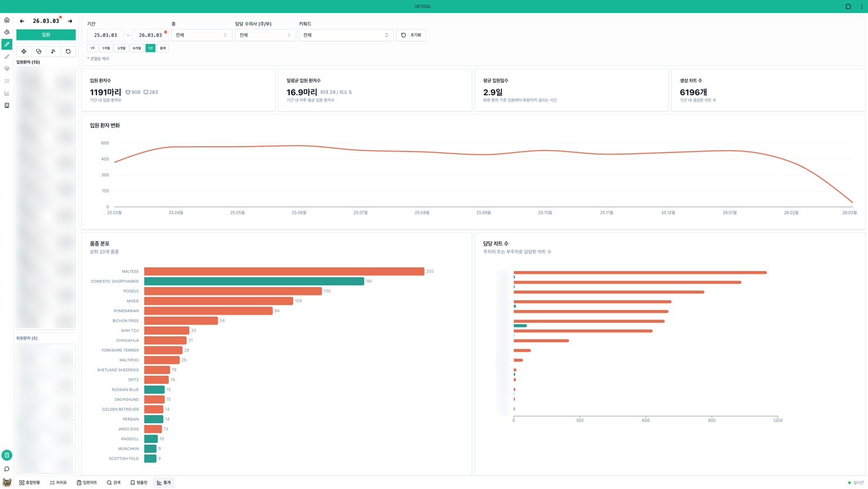This screenshot has width=868, height=489.
Task: Click the stethoscope filter icon
Action: [39, 52]
